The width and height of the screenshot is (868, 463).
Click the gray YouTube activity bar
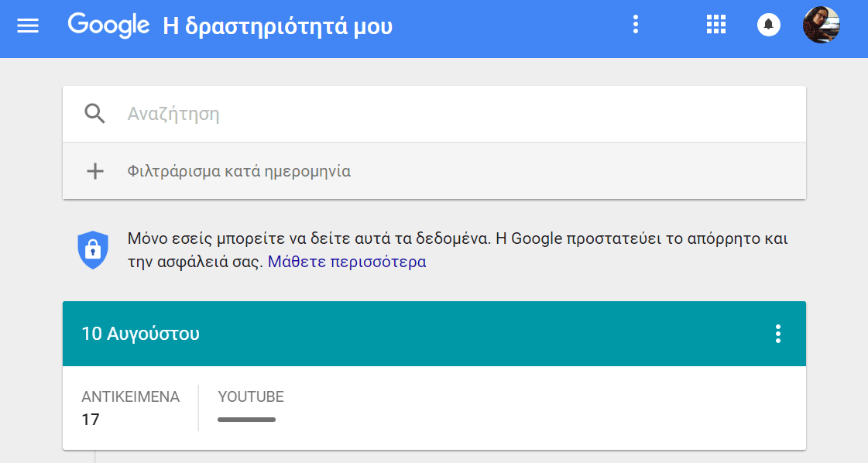pyautogui.click(x=246, y=420)
